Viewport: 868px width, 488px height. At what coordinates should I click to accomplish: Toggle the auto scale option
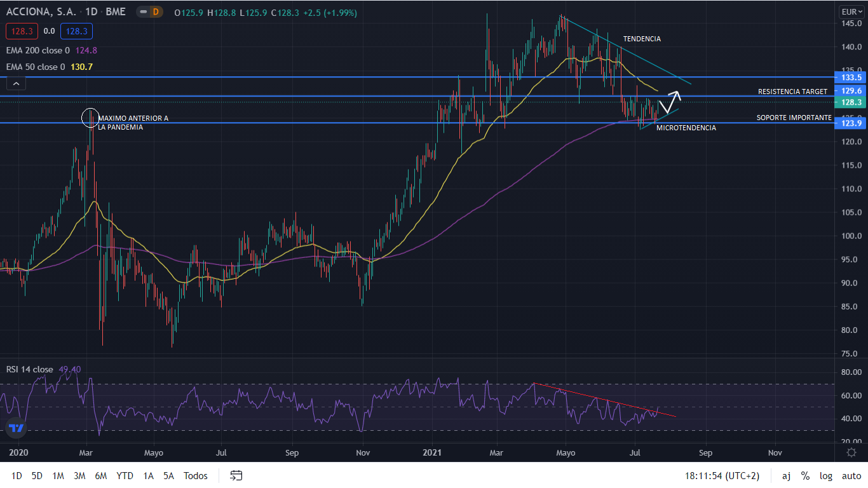point(851,476)
